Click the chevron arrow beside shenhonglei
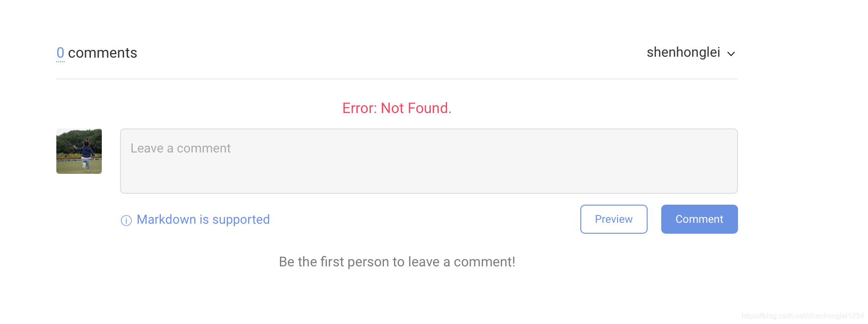This screenshot has height=324, width=868. (x=731, y=54)
